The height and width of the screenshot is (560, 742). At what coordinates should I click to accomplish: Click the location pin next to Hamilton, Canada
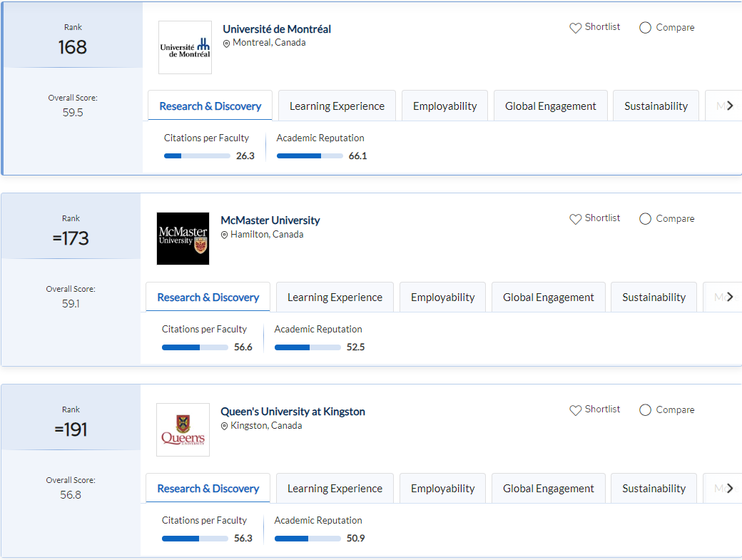click(225, 235)
